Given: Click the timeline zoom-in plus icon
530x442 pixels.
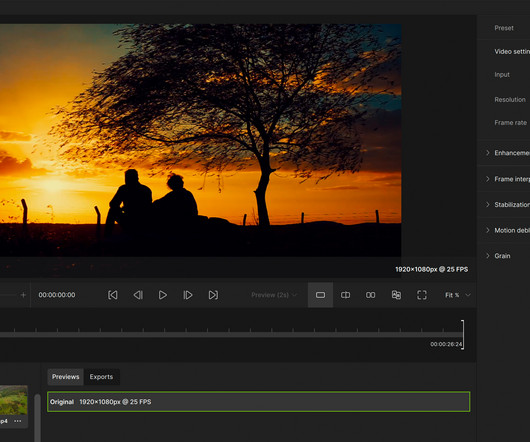Looking at the screenshot, I should click(x=23, y=295).
